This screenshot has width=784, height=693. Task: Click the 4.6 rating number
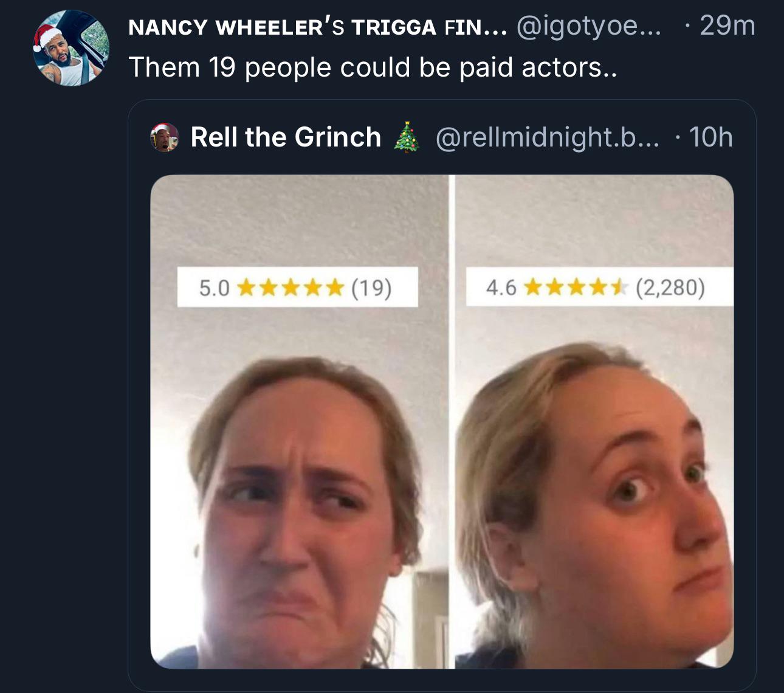pos(501,288)
